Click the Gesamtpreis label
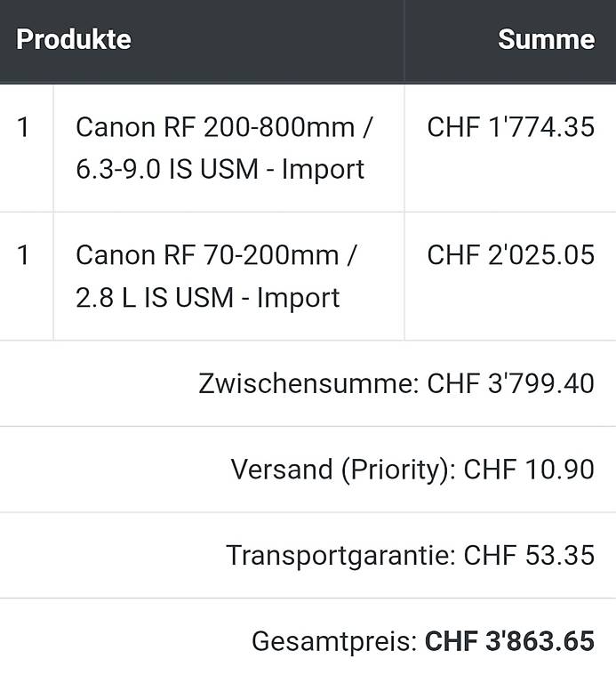 [334, 641]
